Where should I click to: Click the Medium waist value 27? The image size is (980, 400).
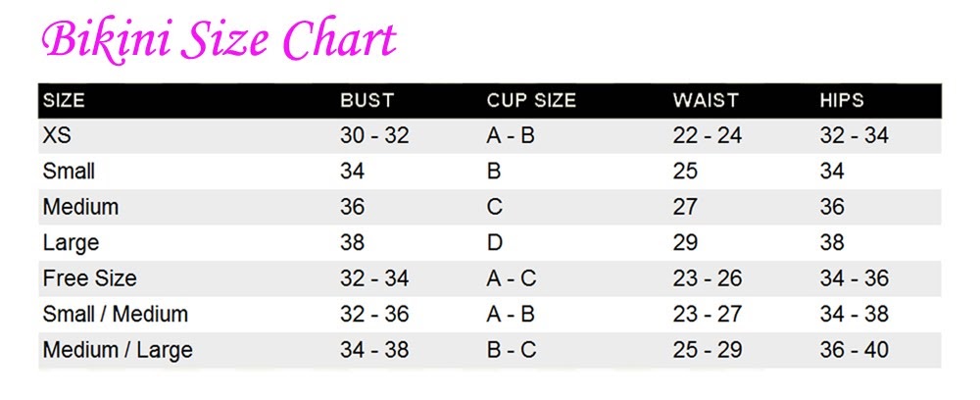click(x=685, y=207)
